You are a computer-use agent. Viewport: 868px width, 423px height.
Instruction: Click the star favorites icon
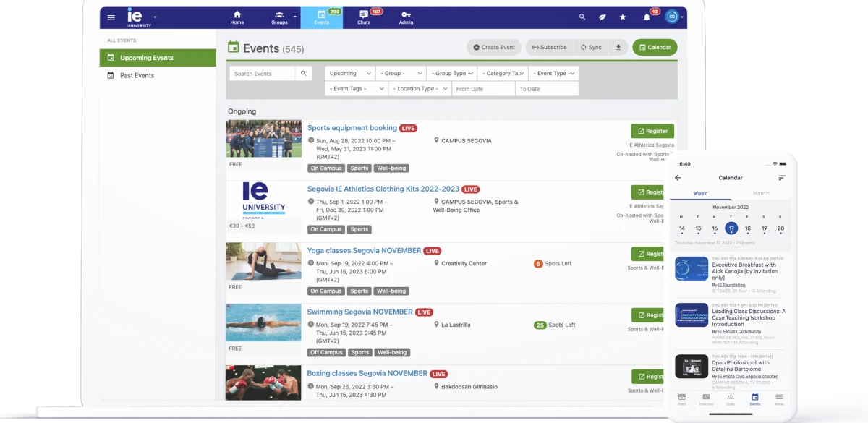coord(623,17)
